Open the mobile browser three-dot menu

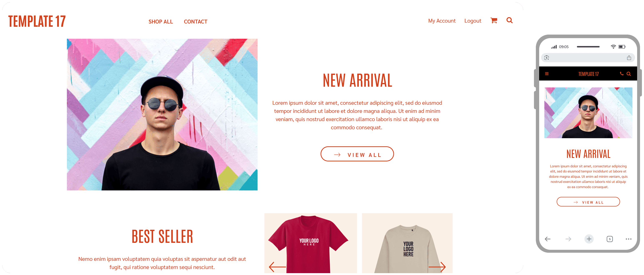pos(629,239)
